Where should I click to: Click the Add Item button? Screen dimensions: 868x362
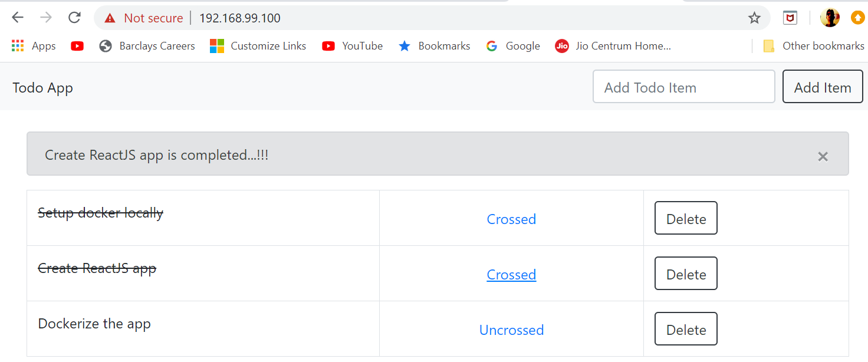click(x=823, y=87)
